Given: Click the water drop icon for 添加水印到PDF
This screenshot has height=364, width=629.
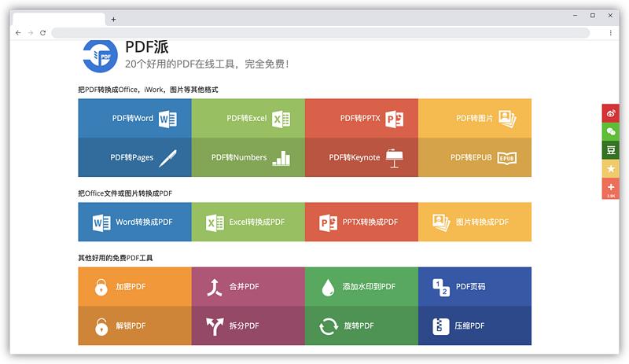Looking at the screenshot, I should pyautogui.click(x=328, y=287).
